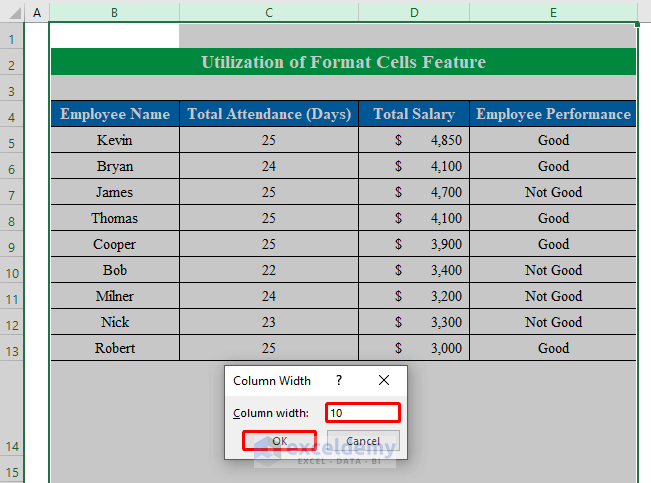Viewport: 651px width, 483px height.
Task: Select column B header
Action: [x=114, y=12]
